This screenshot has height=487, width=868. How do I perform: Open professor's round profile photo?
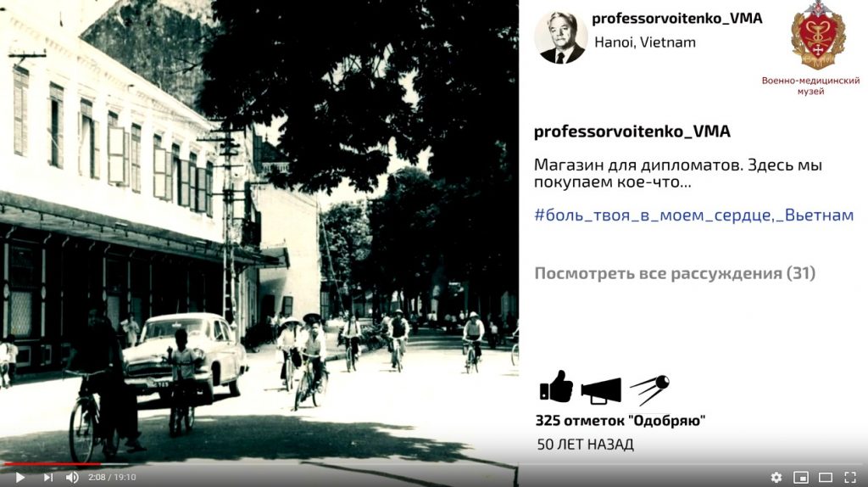coord(560,37)
